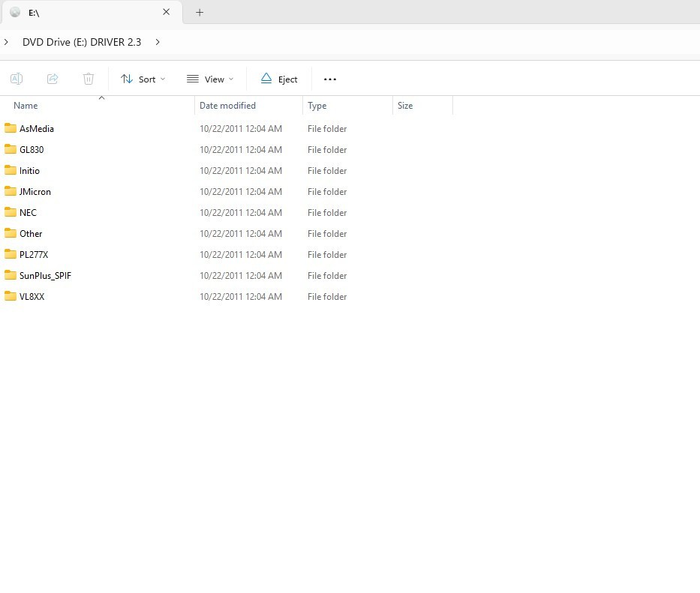Select the JMicron folder name
700x593 pixels.
(35, 191)
